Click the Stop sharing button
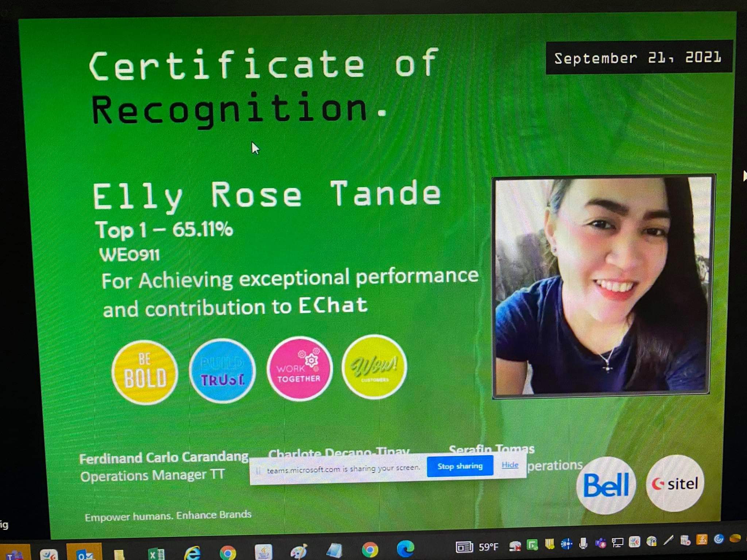Image resolution: width=747 pixels, height=560 pixels. [x=460, y=466]
